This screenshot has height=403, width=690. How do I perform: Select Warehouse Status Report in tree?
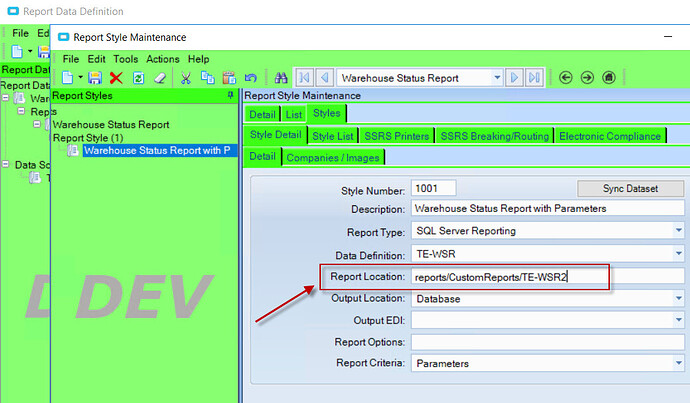click(111, 125)
